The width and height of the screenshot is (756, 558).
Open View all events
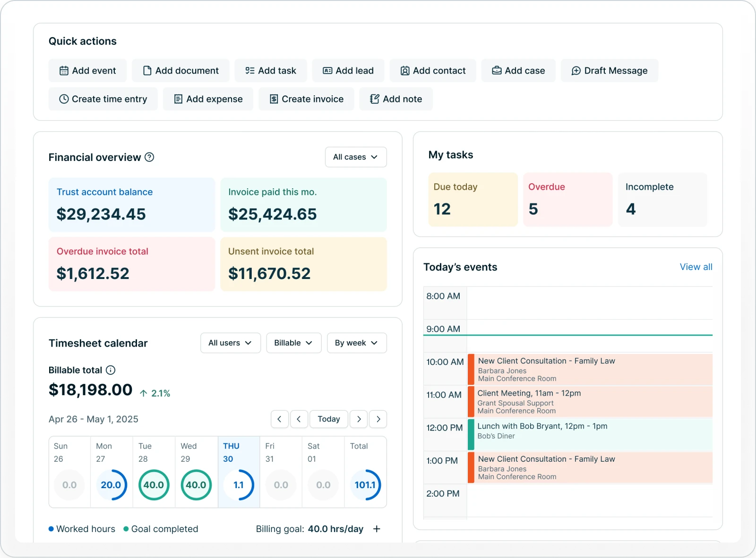pos(696,267)
